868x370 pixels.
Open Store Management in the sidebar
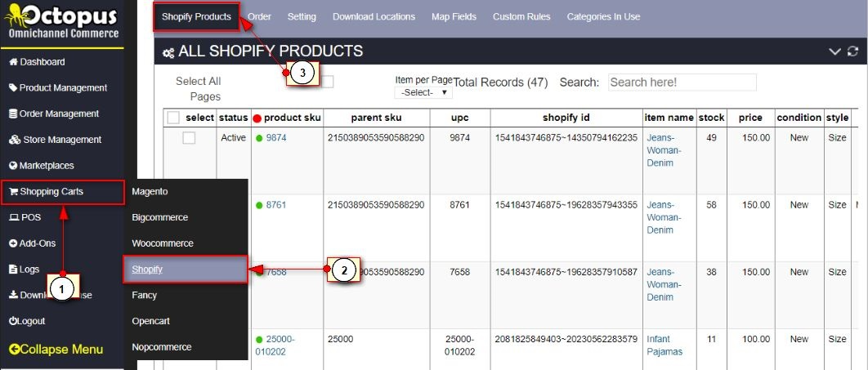[56, 140]
